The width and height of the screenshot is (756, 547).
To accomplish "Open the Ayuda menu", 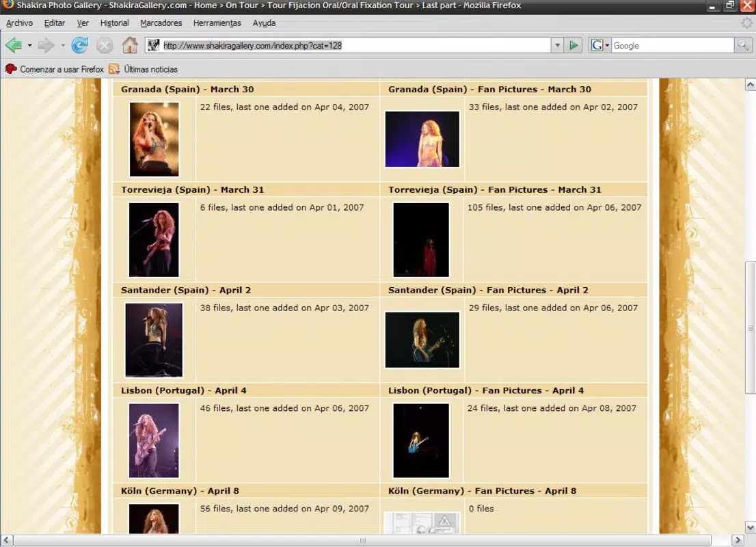I will coord(264,23).
